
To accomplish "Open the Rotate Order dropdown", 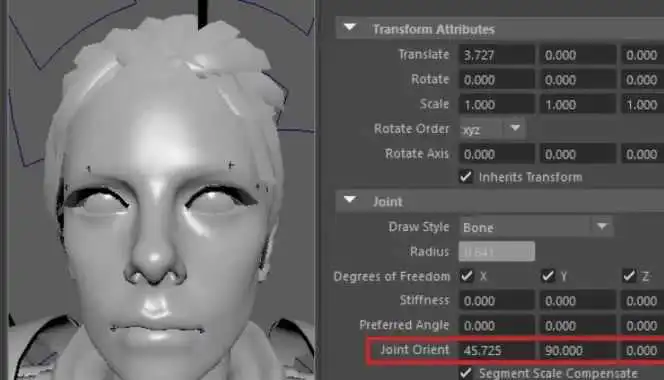I will 492,129.
